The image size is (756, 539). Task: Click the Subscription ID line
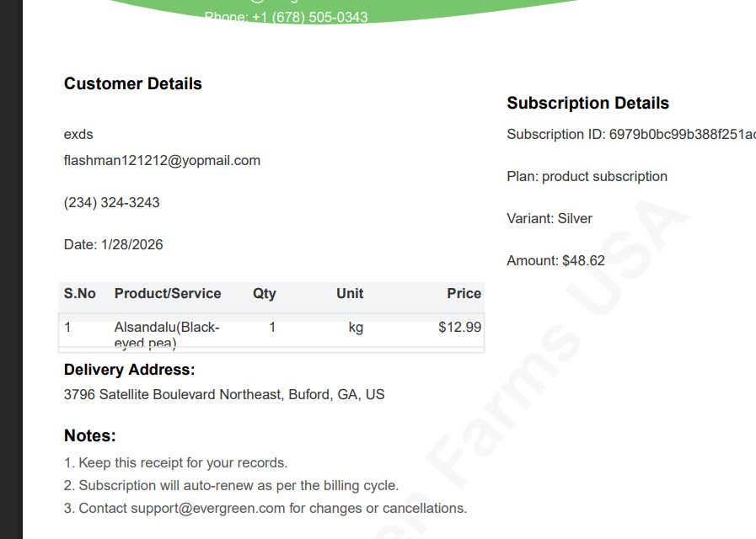(x=630, y=134)
